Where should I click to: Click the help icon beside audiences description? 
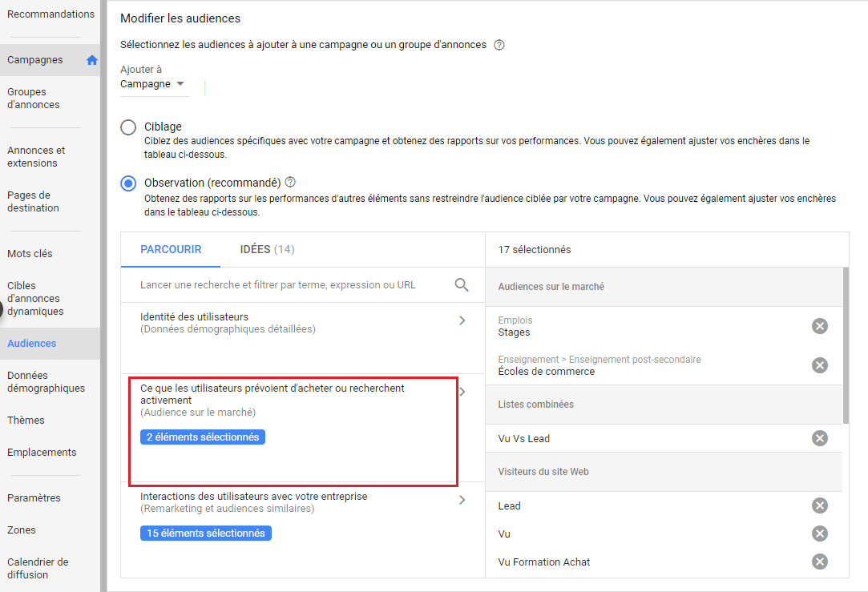pyautogui.click(x=499, y=45)
